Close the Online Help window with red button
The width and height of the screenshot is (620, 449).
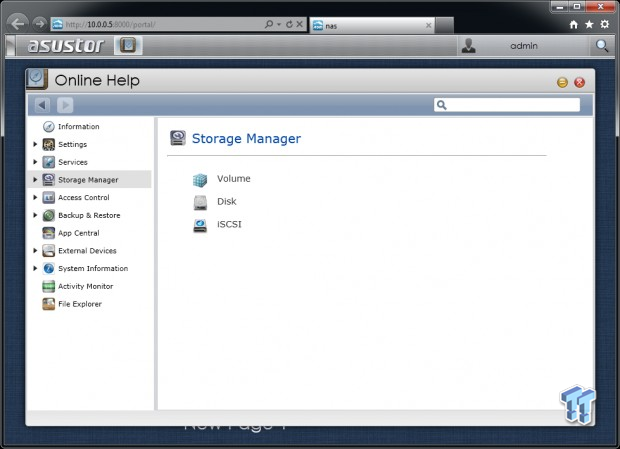(580, 82)
